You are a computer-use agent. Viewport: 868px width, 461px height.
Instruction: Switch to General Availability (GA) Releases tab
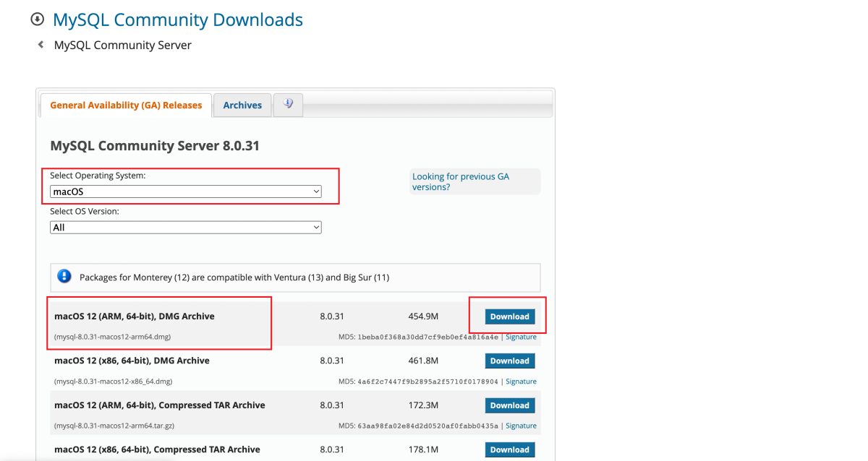coord(126,105)
